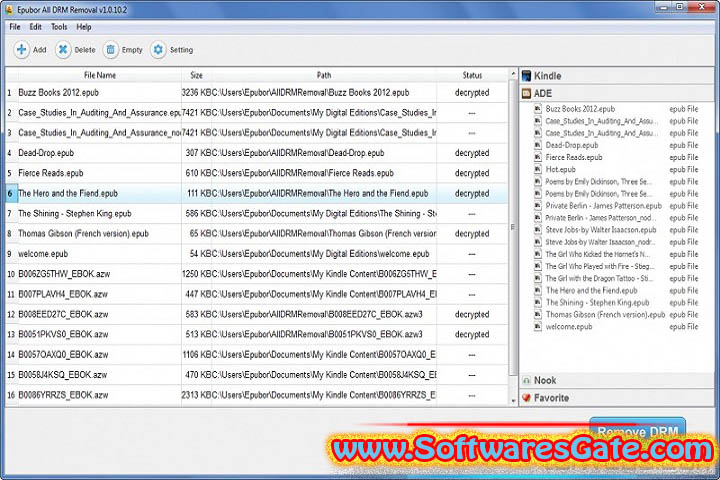The height and width of the screenshot is (480, 720).
Task: Collapse the ADE section header
Action: [x=617, y=93]
